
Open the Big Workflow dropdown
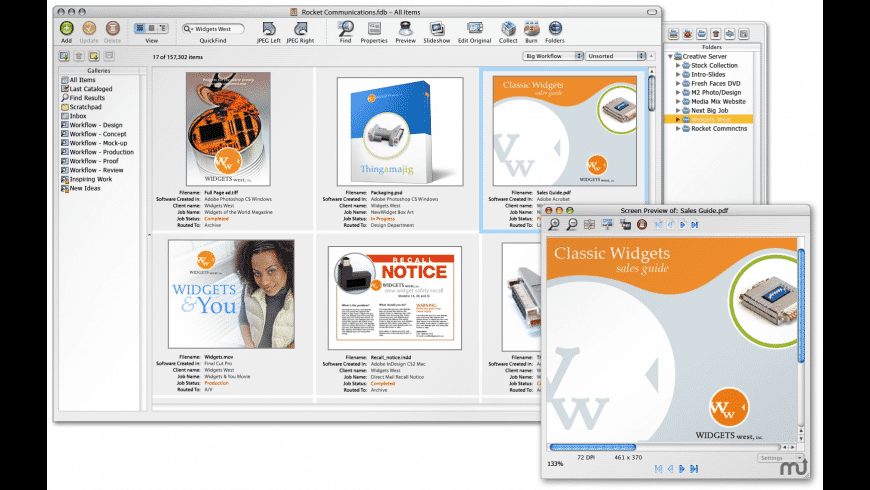click(553, 56)
